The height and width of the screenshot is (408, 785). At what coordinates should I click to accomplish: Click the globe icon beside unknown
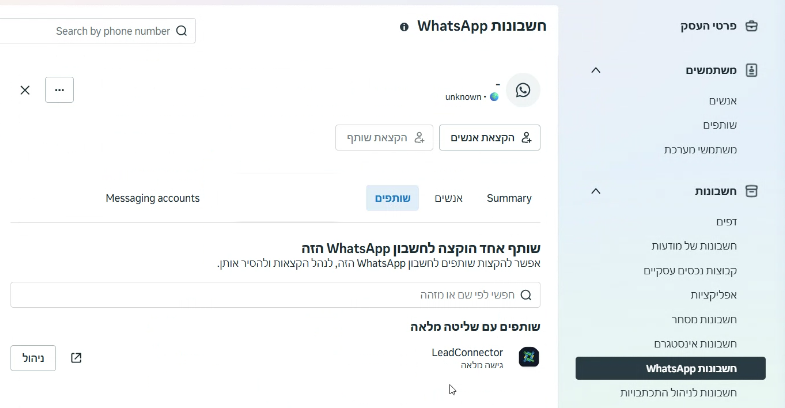(x=494, y=97)
